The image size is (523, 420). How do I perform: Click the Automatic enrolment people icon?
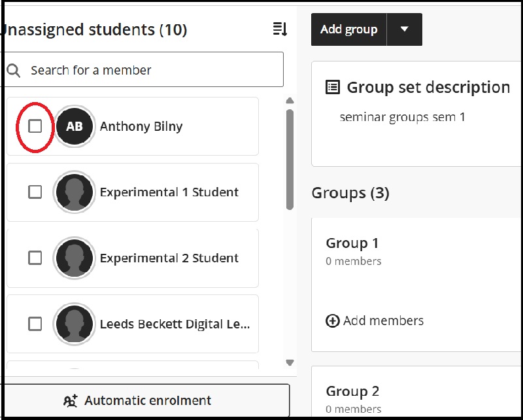71,400
